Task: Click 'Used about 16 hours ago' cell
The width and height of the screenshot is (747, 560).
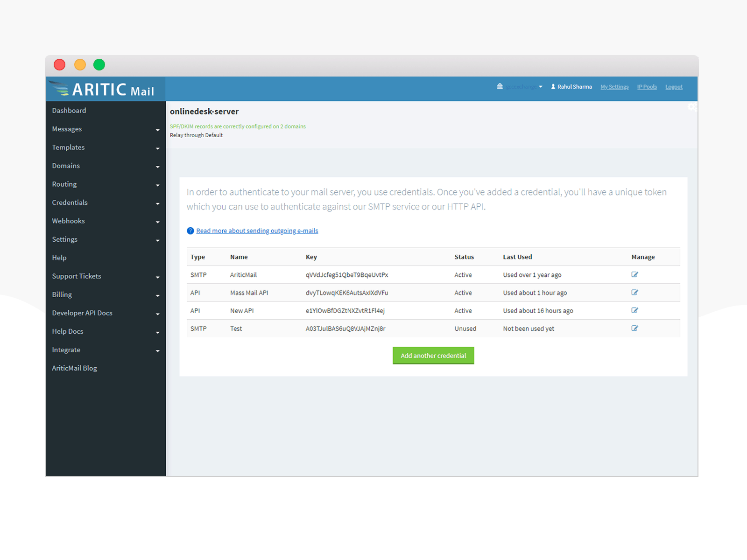Action: (x=538, y=311)
